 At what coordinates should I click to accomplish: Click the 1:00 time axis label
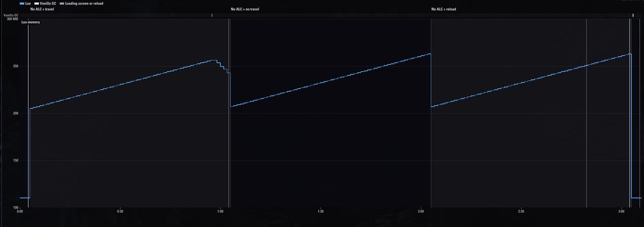pyautogui.click(x=220, y=211)
